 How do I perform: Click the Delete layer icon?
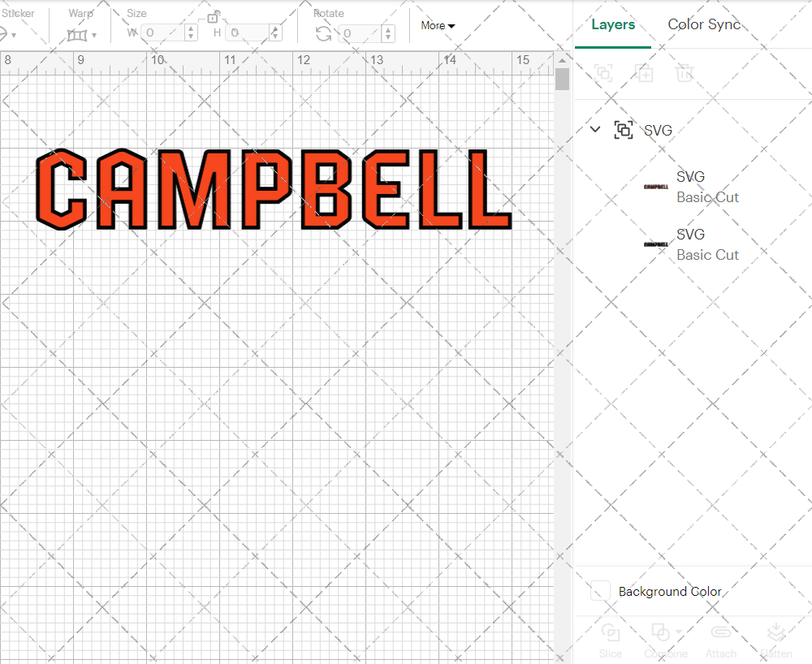(685, 73)
